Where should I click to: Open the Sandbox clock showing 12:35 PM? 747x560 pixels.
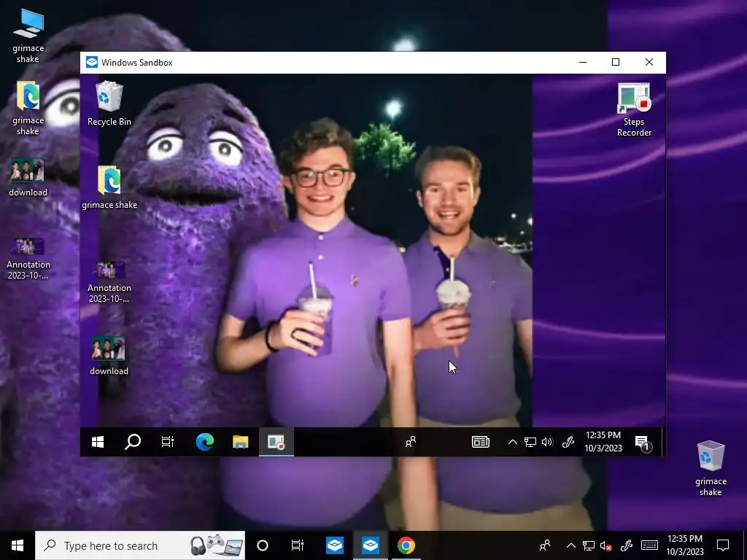(x=603, y=441)
